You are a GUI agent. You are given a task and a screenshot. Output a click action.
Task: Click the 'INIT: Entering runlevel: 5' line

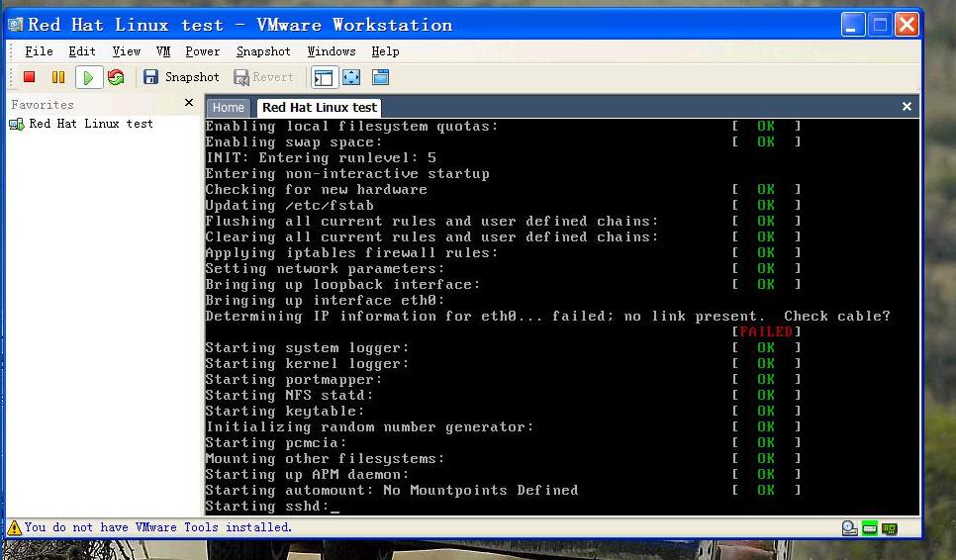pos(321,158)
